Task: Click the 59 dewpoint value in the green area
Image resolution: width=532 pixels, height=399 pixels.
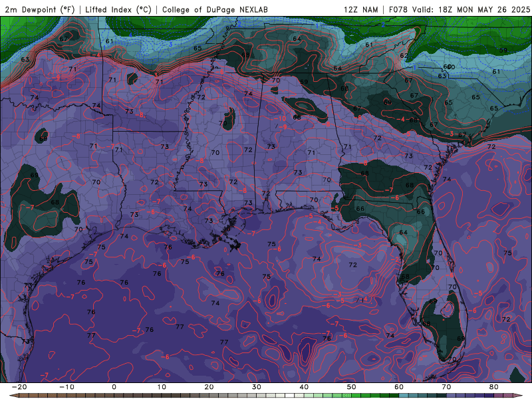Action: [503, 51]
